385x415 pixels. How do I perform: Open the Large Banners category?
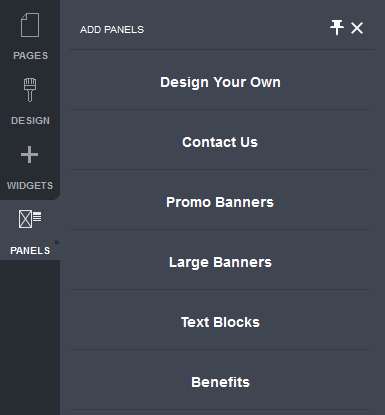[220, 262]
